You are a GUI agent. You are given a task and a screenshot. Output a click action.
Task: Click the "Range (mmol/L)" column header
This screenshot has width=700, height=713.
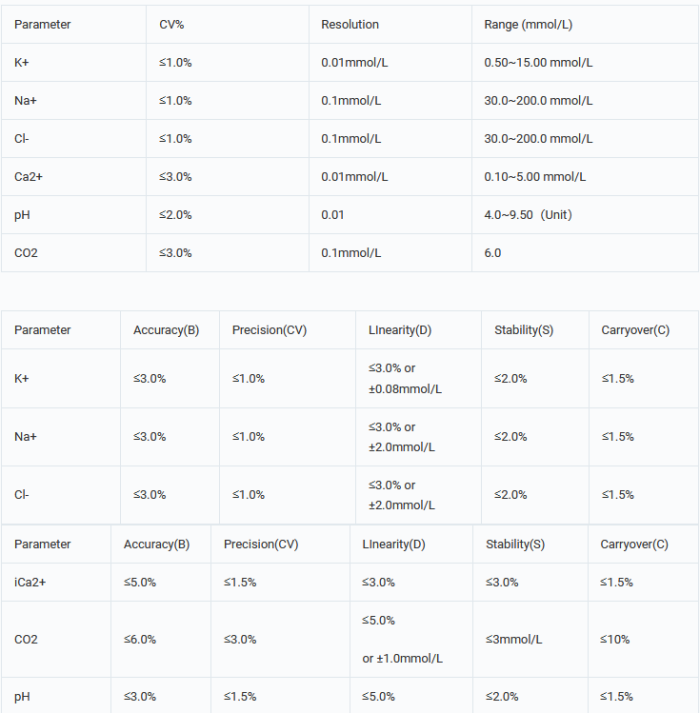tap(528, 24)
